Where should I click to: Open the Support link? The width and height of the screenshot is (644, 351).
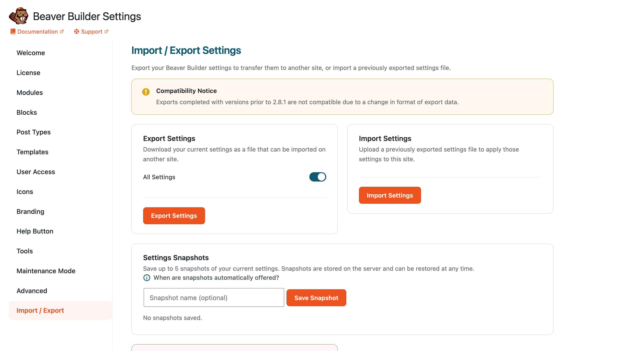coord(91,31)
